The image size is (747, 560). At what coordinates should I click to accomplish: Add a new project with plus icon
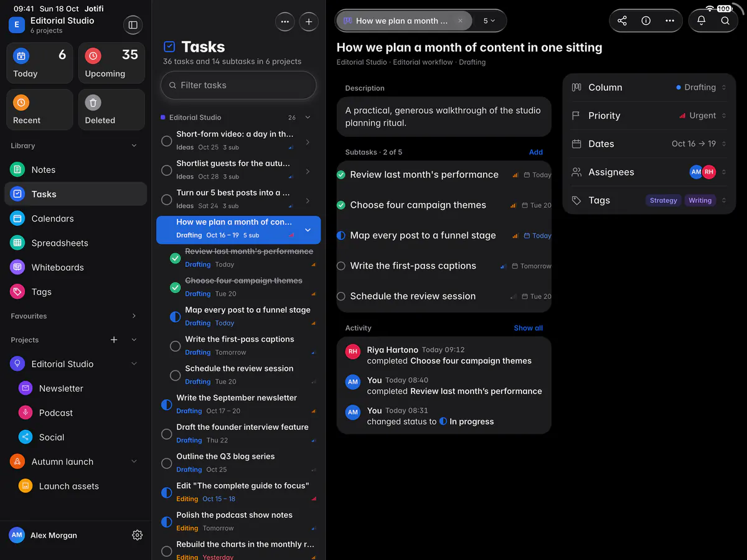tap(114, 340)
